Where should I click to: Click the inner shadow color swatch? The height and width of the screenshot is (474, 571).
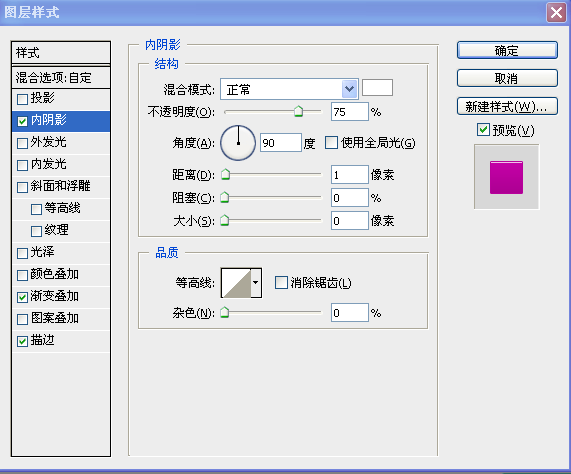[x=377, y=88]
